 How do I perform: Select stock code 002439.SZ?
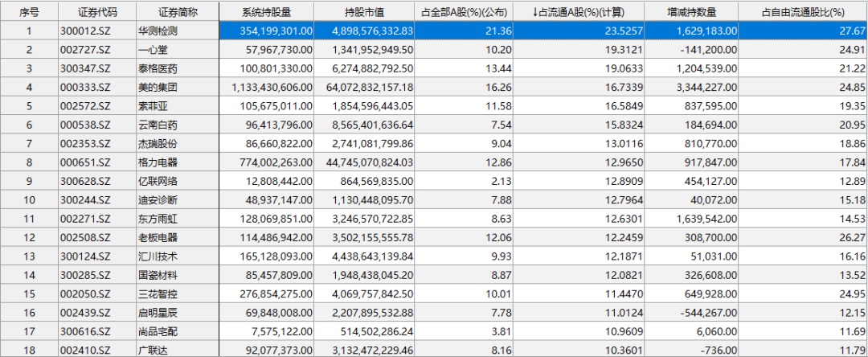click(x=97, y=313)
